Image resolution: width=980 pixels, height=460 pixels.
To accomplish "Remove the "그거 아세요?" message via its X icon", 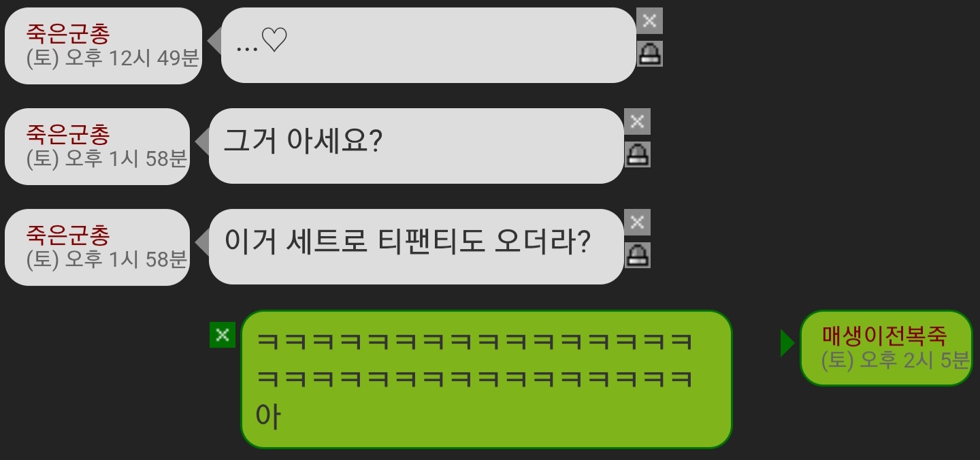I will [x=637, y=121].
